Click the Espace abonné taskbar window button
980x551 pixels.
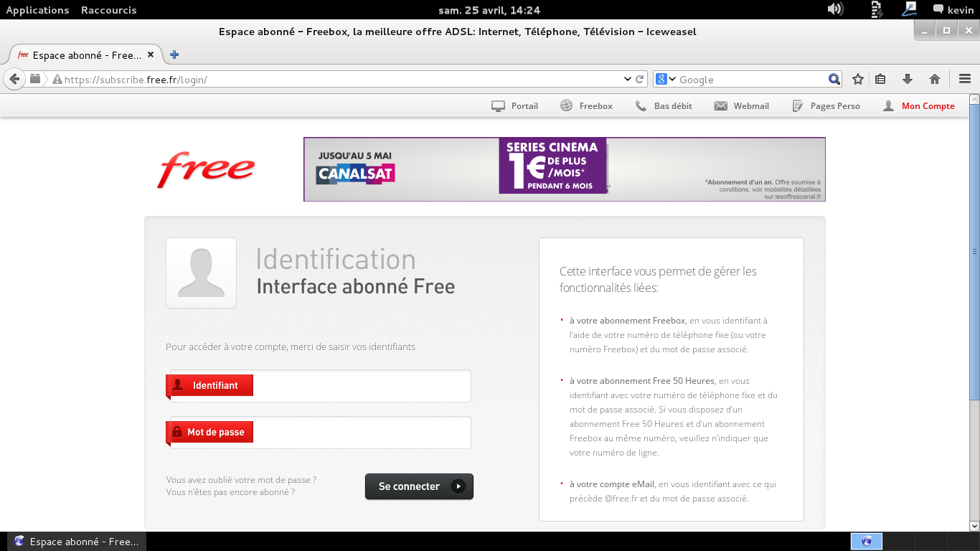[76, 542]
